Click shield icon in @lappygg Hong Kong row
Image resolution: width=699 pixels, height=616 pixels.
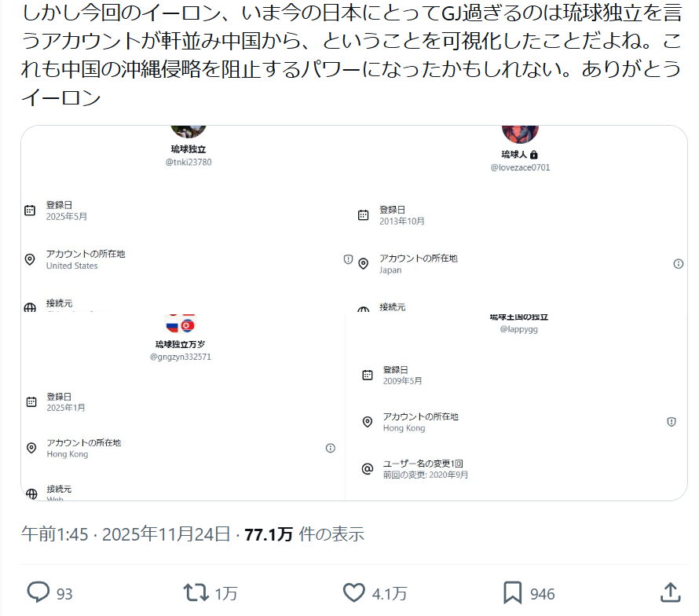672,422
